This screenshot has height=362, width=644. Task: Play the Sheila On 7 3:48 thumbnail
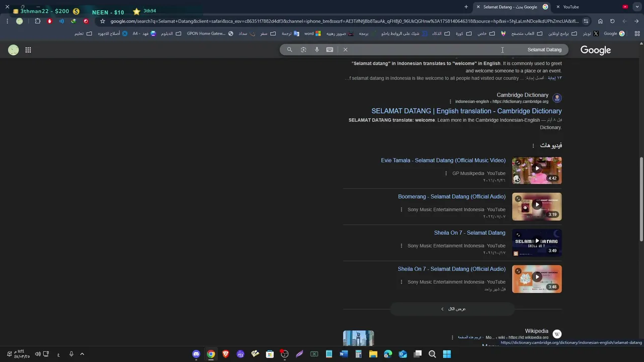(537, 279)
